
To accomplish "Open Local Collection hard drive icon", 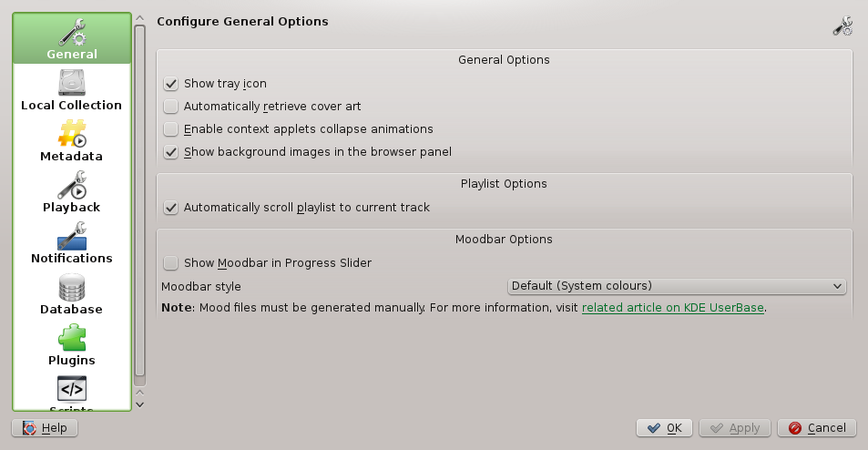I will coord(72,83).
